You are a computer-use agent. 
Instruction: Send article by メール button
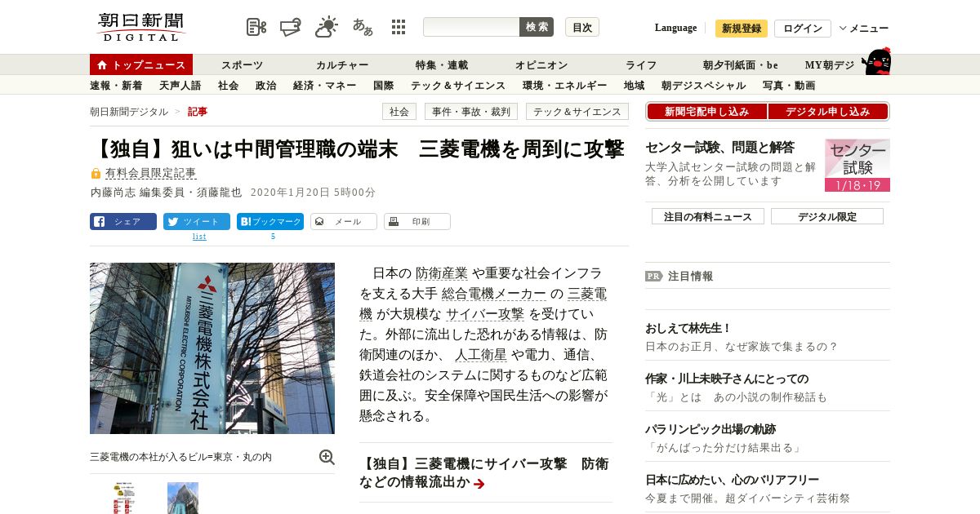(344, 221)
